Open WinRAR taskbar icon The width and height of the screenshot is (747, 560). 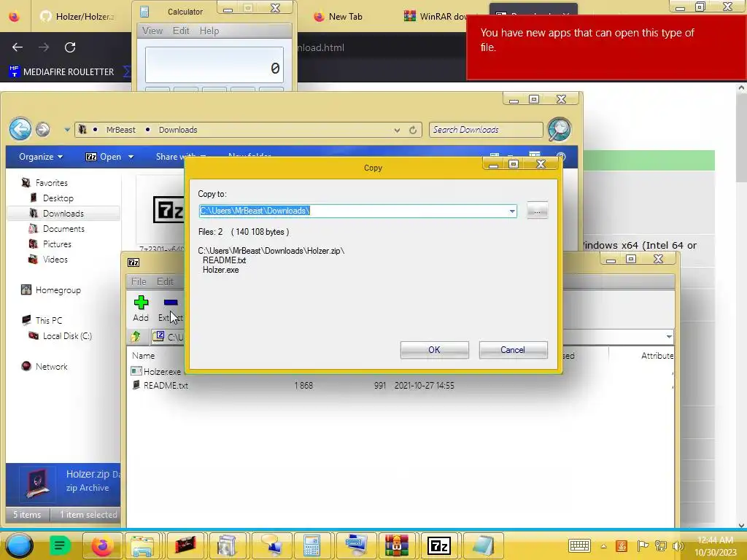(396, 545)
